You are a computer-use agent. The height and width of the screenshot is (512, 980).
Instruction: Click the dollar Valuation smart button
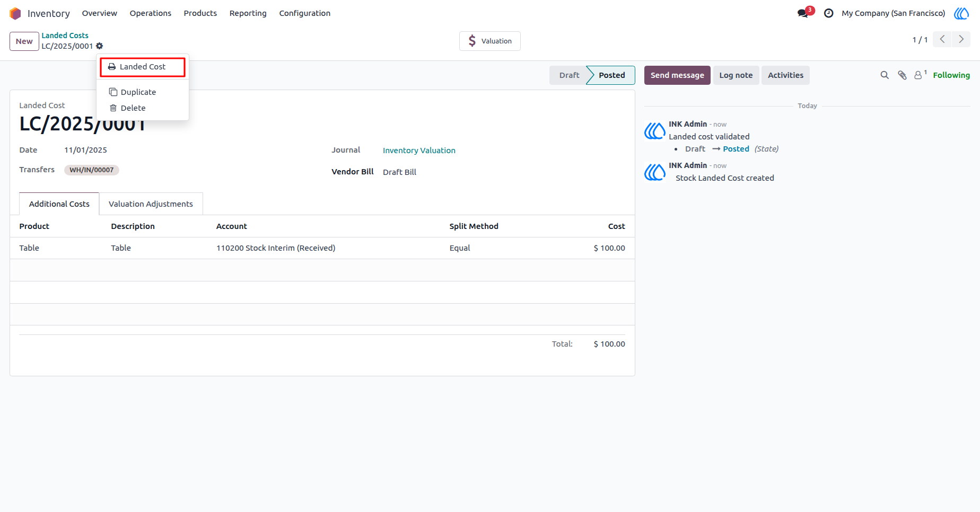pyautogui.click(x=490, y=41)
